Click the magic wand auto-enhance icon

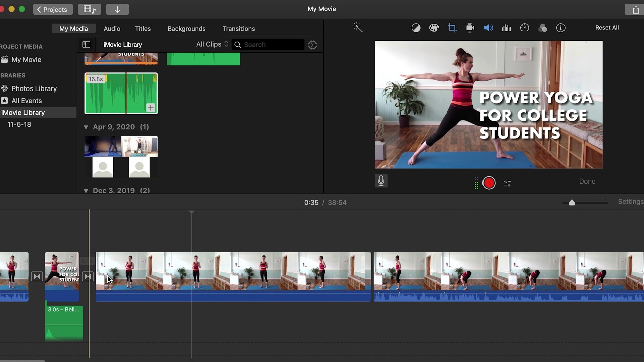pyautogui.click(x=358, y=28)
